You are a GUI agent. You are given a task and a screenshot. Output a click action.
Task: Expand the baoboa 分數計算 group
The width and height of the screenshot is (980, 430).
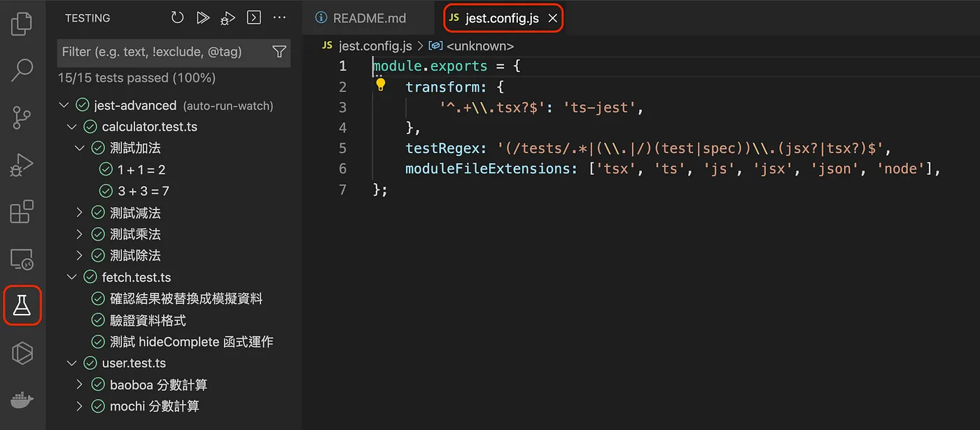pos(80,385)
